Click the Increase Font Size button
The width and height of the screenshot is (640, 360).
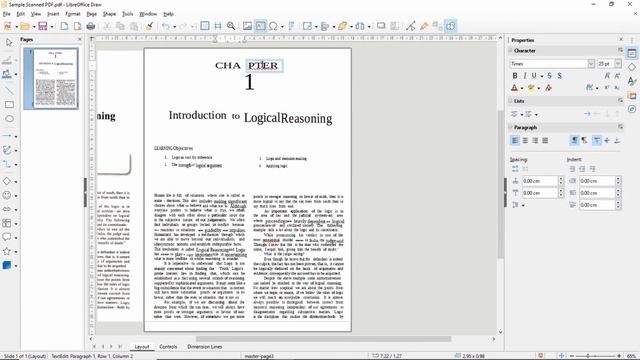[607, 76]
